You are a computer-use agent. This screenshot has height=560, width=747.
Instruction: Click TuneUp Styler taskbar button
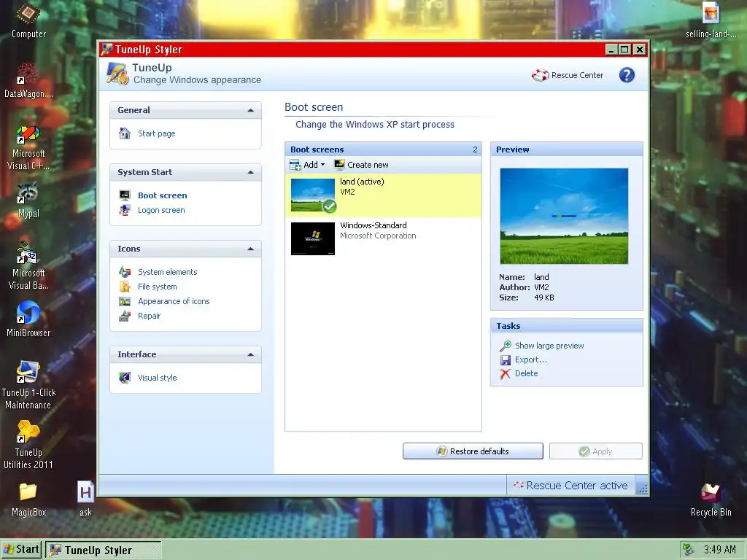click(104, 550)
